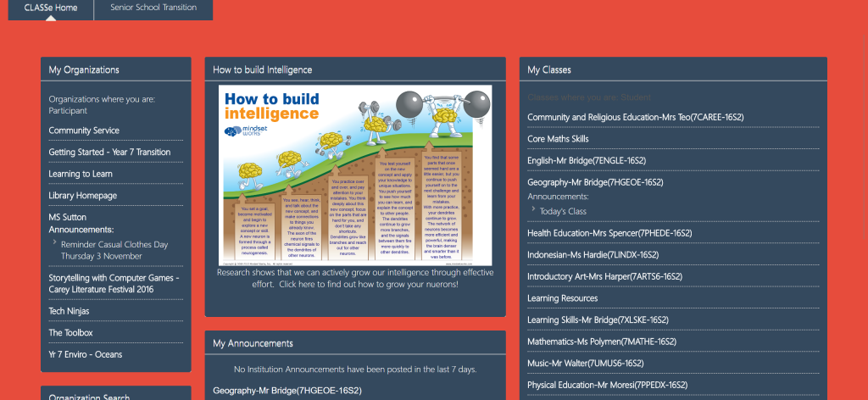Open Learning Skills-Mr Bridge class

click(x=598, y=319)
